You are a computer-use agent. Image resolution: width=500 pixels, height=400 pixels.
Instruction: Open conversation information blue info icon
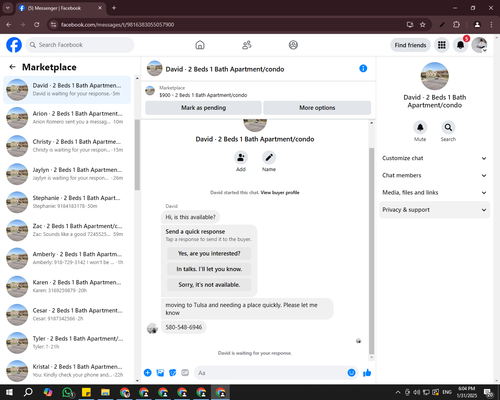363,68
